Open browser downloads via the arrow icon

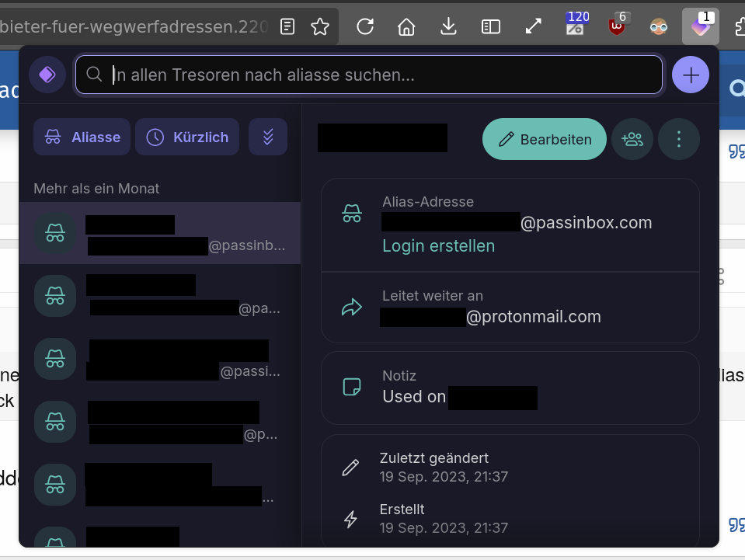coord(448,26)
